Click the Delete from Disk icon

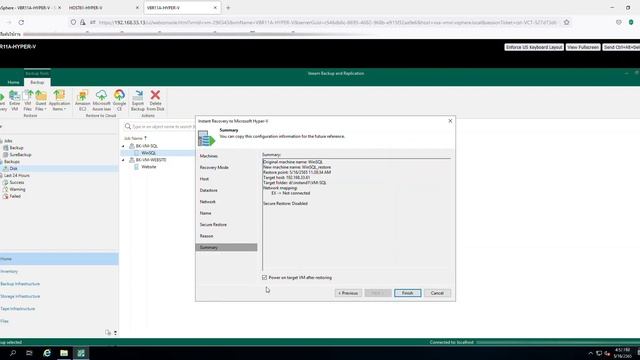pos(155,100)
